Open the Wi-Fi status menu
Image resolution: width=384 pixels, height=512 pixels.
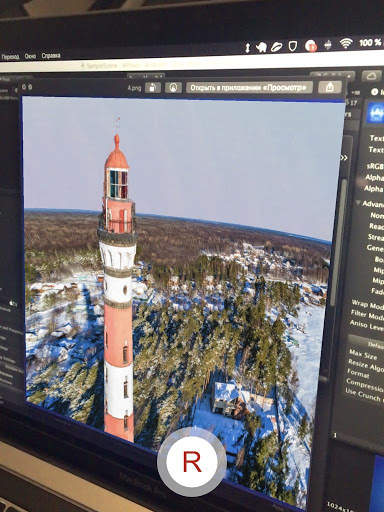(x=346, y=43)
